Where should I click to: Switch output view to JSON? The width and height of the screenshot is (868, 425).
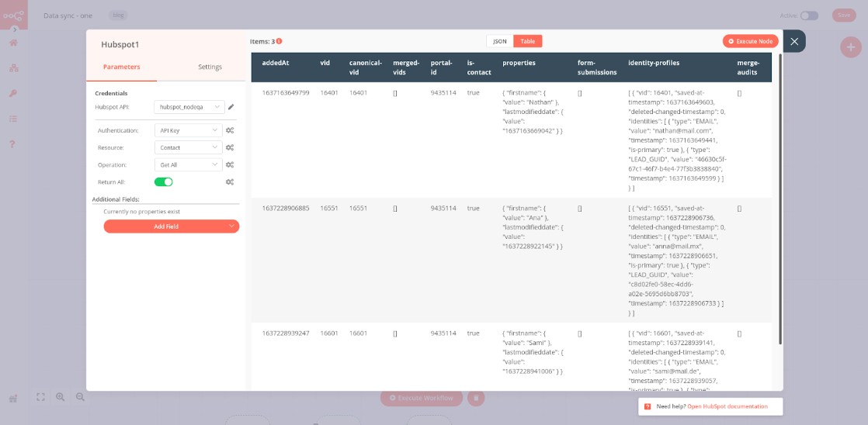(x=500, y=41)
